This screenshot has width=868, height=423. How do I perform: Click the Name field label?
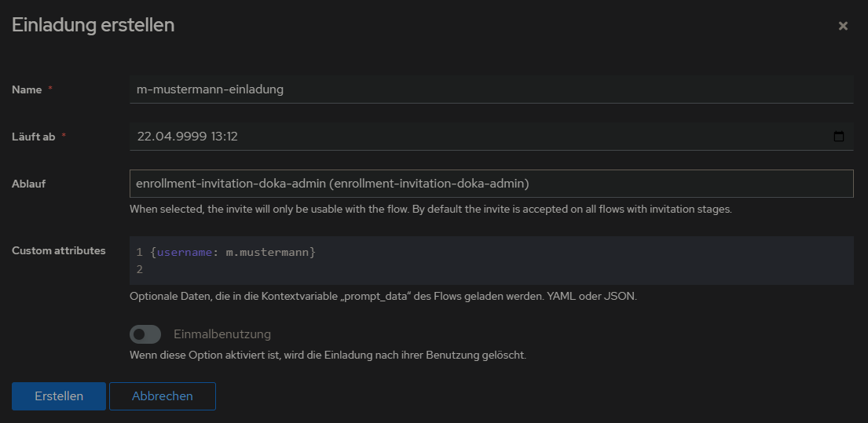click(27, 89)
